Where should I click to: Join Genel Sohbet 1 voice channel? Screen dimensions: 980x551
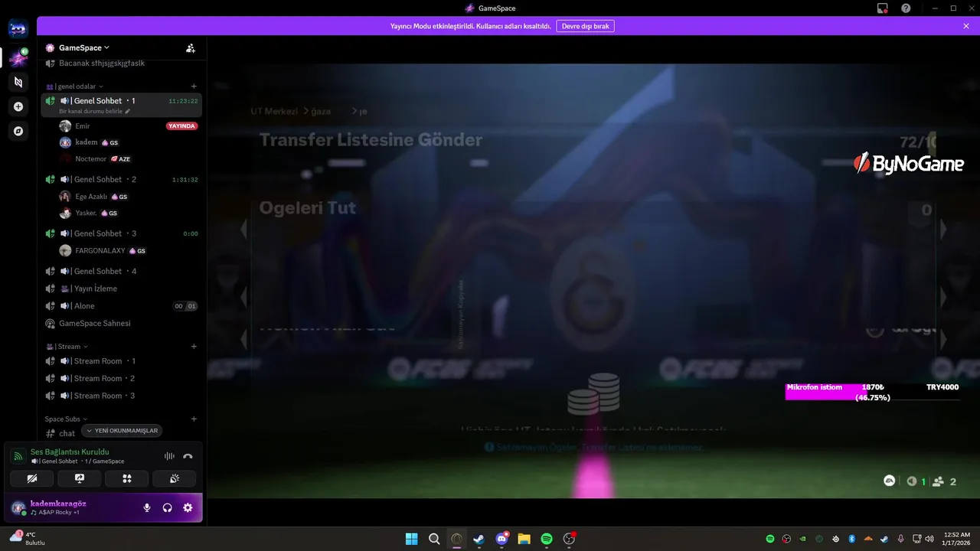point(122,105)
